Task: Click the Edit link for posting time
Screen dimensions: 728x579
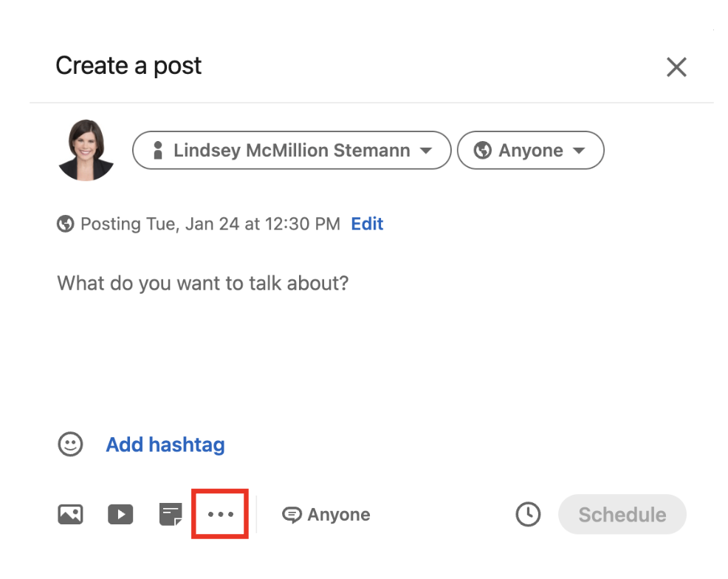Action: [367, 224]
